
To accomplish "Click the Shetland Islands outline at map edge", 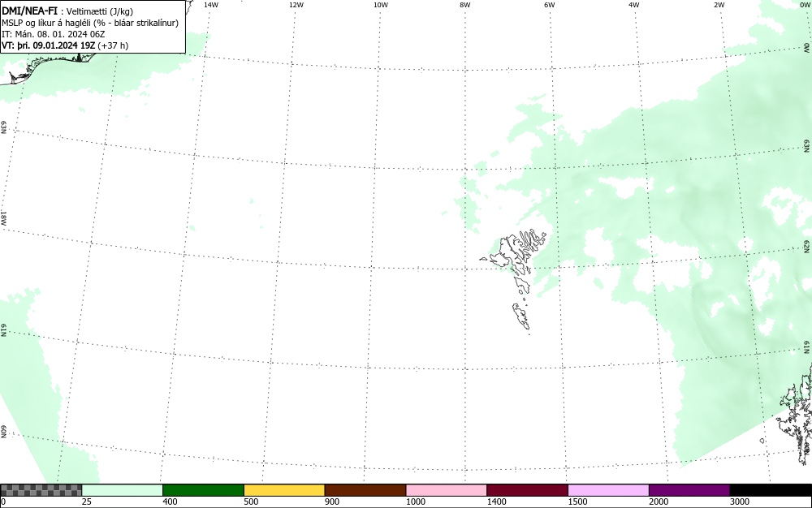I will pyautogui.click(x=795, y=414).
